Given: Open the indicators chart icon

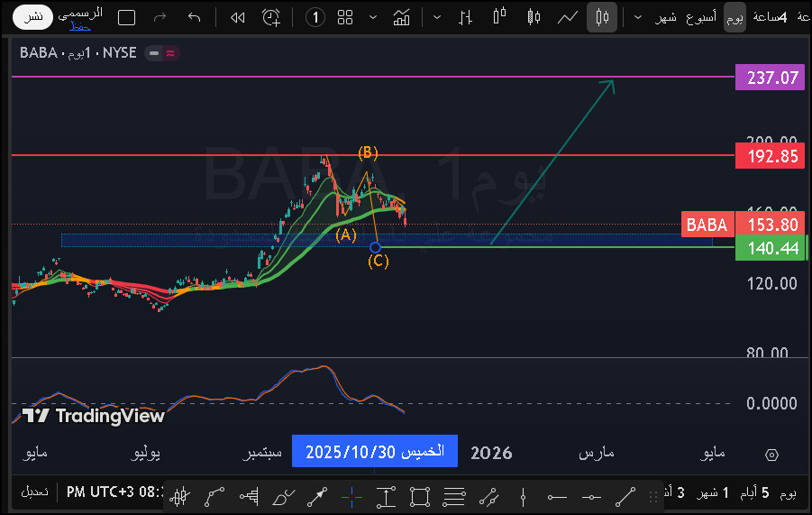Looking at the screenshot, I should [401, 18].
